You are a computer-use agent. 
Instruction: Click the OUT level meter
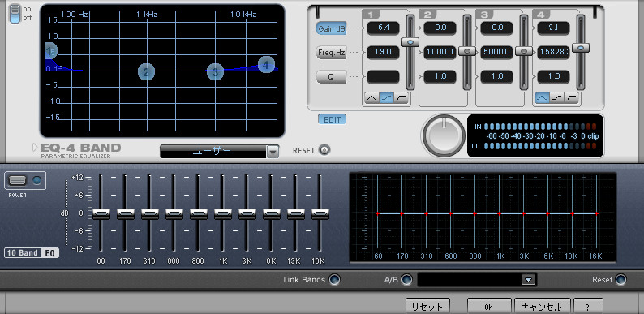[x=540, y=146]
